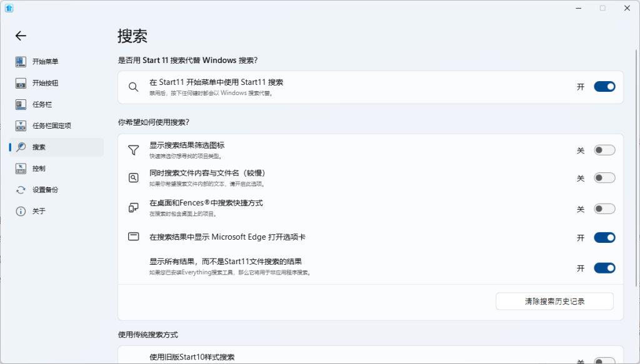Select the 开始菜单 sidebar icon

(x=19, y=61)
